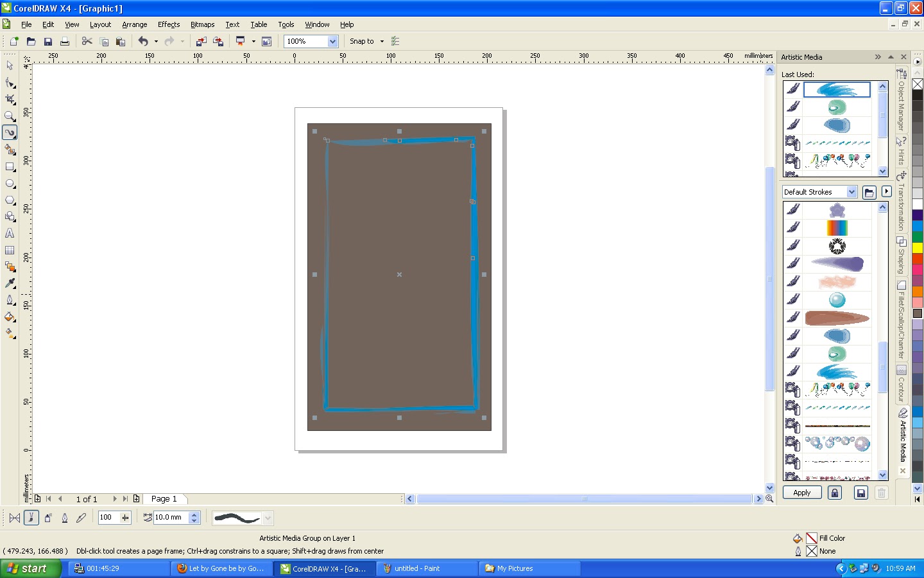Select the Shape tool

tap(9, 83)
